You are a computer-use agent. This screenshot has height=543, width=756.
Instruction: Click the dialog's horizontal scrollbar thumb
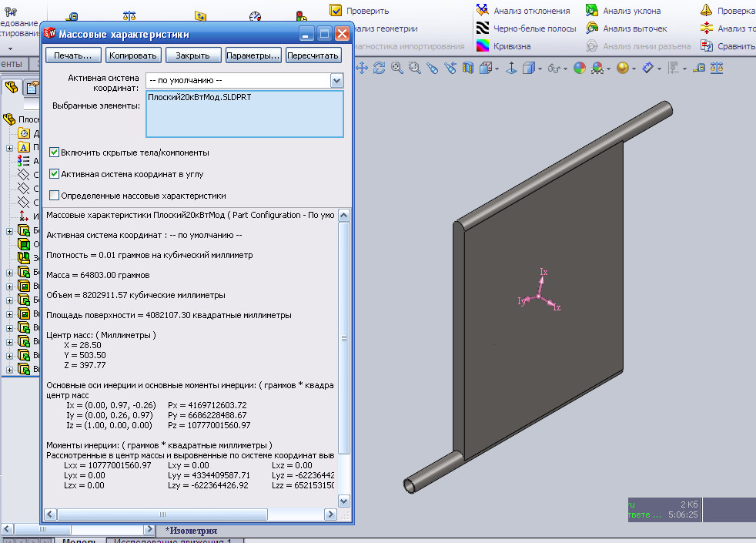[162, 513]
